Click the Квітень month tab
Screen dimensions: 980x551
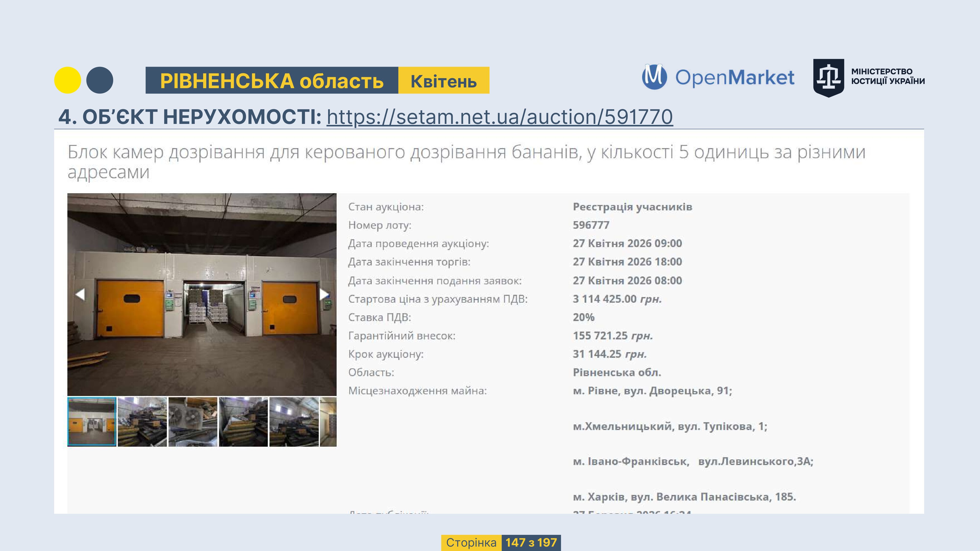444,81
